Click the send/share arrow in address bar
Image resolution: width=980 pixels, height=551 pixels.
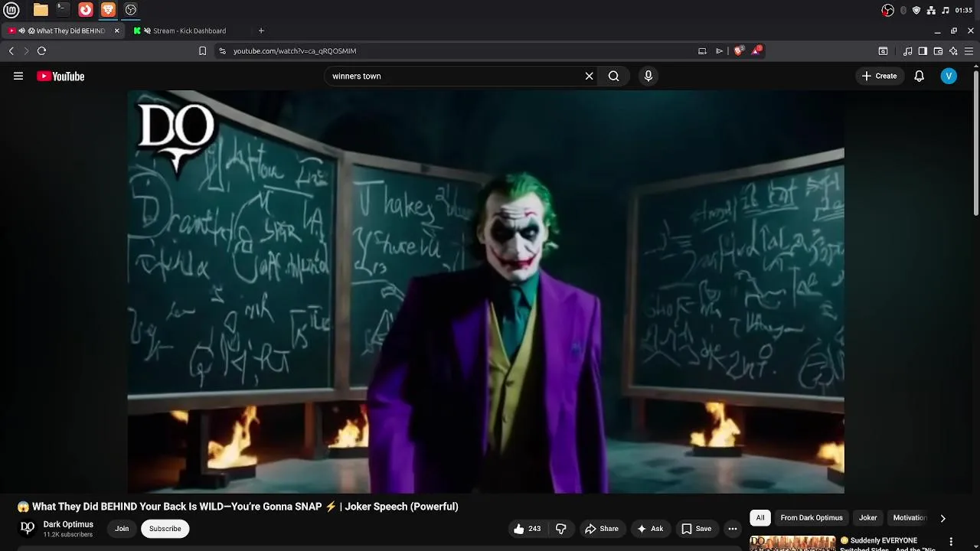pos(719,51)
